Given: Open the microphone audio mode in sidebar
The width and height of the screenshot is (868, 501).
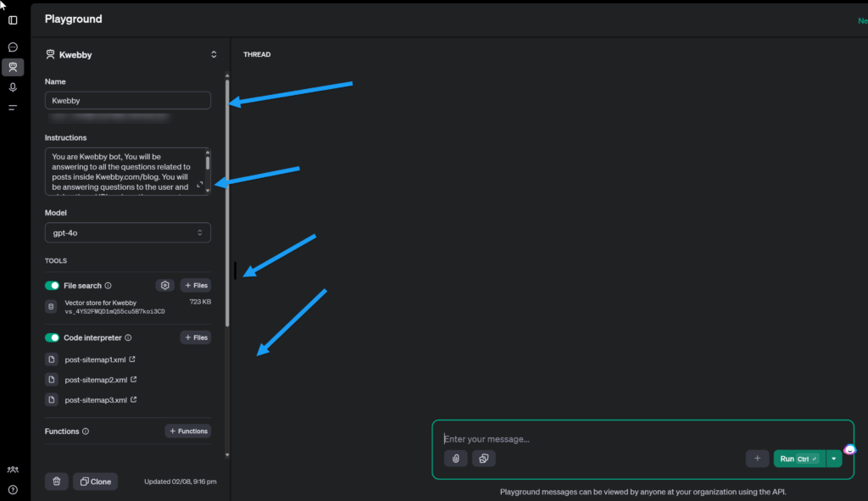Looking at the screenshot, I should click(13, 88).
